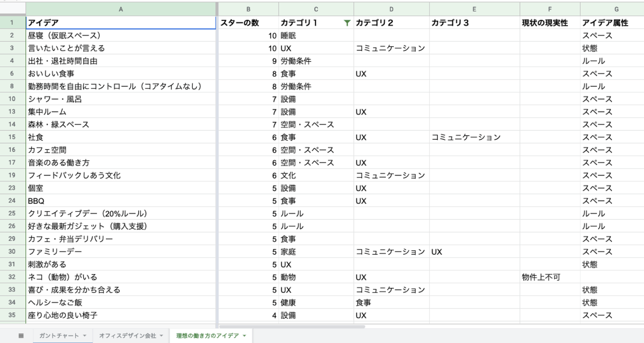This screenshot has width=644, height=343.
Task: Select the クリエイティブデー（20%ルール） cell
Action: (x=121, y=214)
